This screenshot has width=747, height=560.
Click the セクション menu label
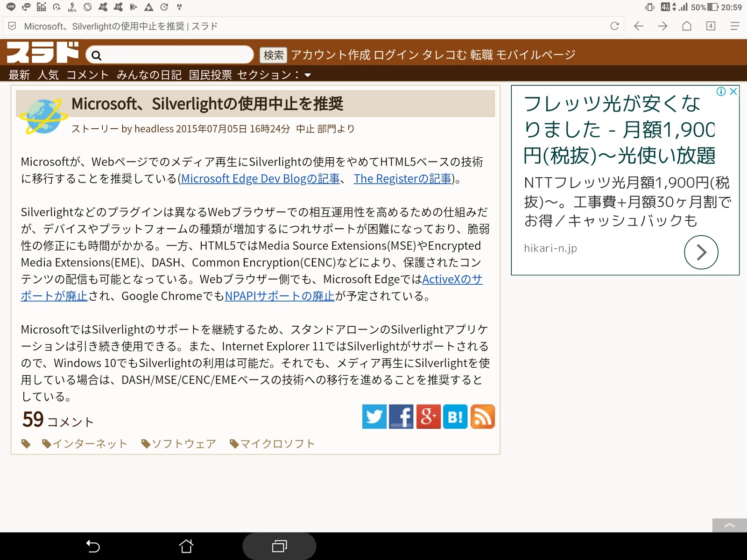268,75
